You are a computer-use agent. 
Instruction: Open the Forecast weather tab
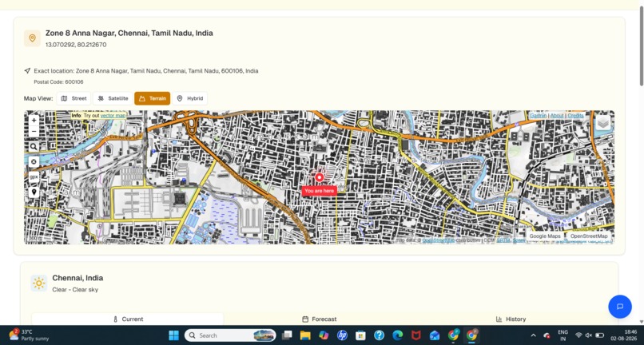[319, 319]
